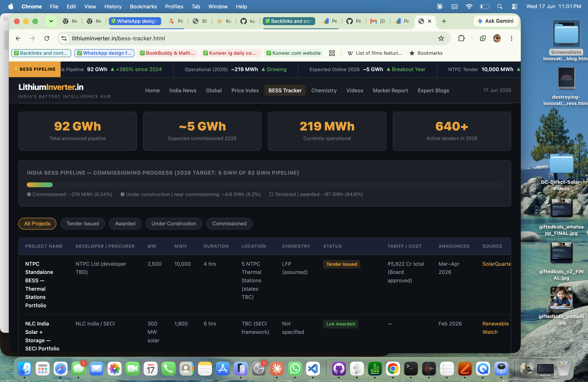588x382 pixels.
Task: Open Market Report nav item
Action: tap(390, 90)
